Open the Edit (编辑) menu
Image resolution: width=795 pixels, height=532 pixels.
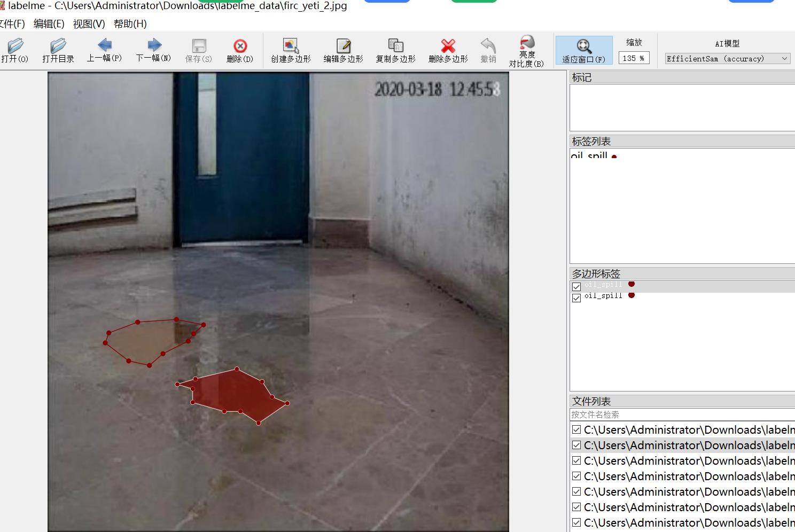(x=49, y=24)
